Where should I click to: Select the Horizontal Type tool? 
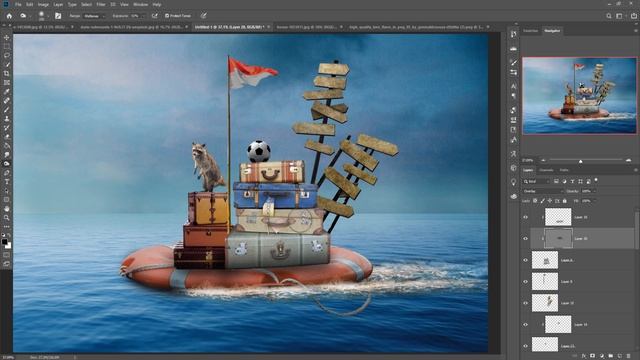click(7, 181)
